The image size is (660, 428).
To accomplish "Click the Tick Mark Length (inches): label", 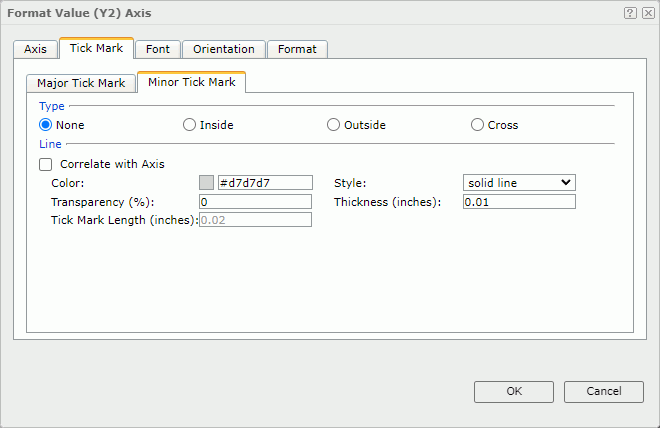I will tap(125, 220).
